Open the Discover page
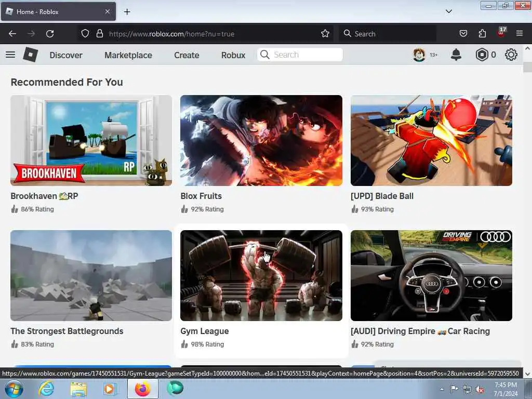 [x=66, y=55]
